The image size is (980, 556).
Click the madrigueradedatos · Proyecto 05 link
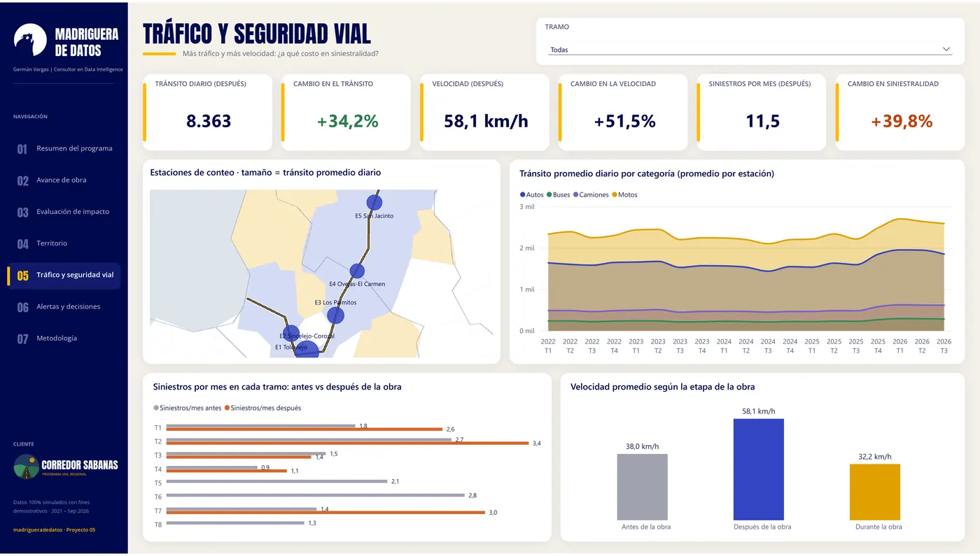pos(54,530)
